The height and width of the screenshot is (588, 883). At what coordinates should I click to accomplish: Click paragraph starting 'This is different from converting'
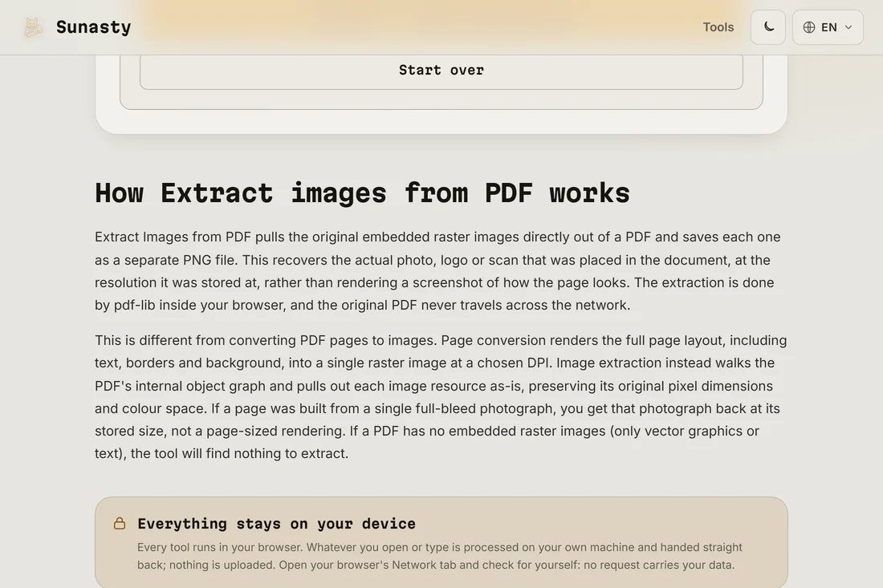click(x=441, y=397)
